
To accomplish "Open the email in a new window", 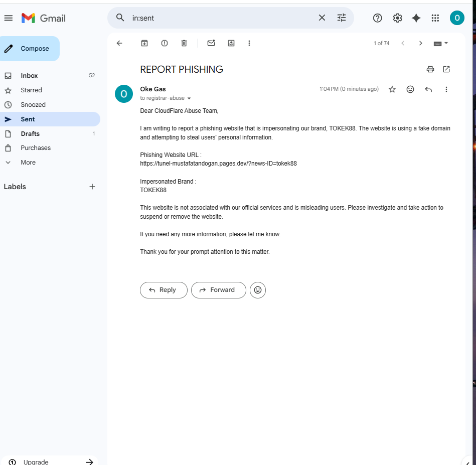I will pyautogui.click(x=446, y=69).
